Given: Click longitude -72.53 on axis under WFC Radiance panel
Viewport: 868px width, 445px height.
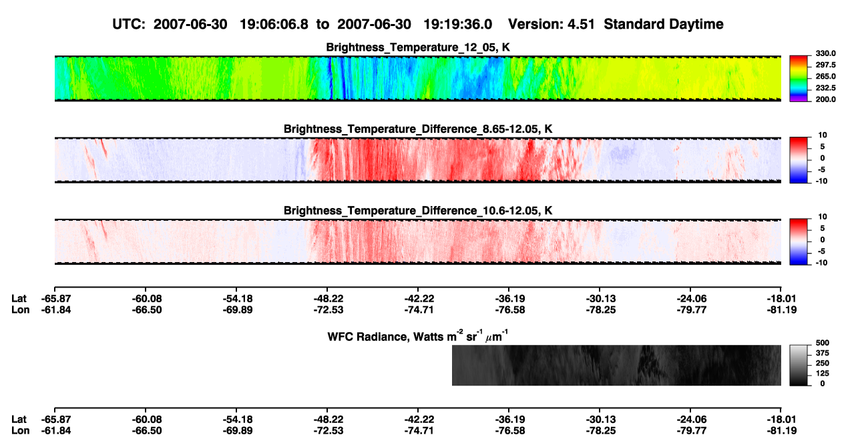Looking at the screenshot, I should 329,430.
